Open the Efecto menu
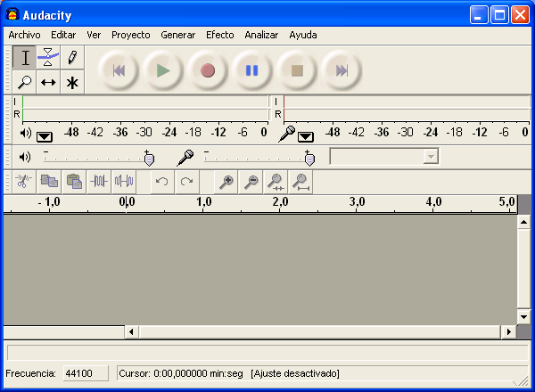The width and height of the screenshot is (535, 392). pyautogui.click(x=219, y=35)
